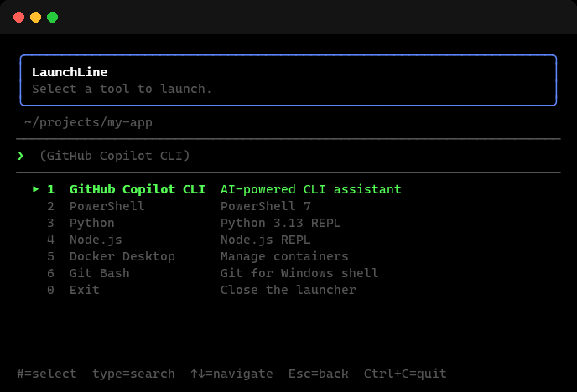
Task: Click the 'Node.js REPL' description
Action: point(266,240)
